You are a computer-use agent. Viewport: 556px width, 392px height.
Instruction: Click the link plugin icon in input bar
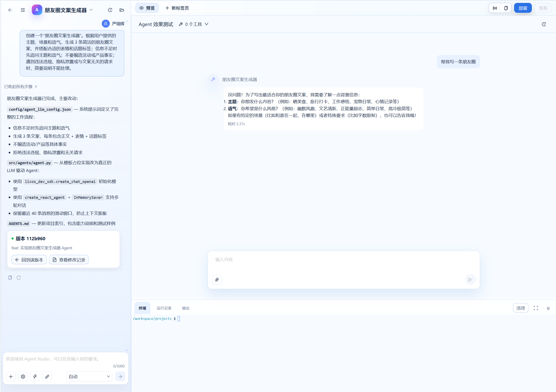click(x=47, y=377)
